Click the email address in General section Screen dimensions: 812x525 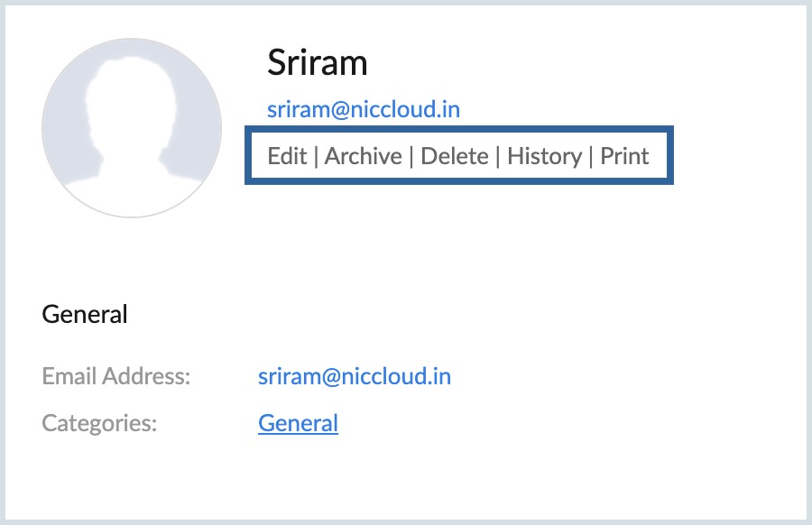355,376
